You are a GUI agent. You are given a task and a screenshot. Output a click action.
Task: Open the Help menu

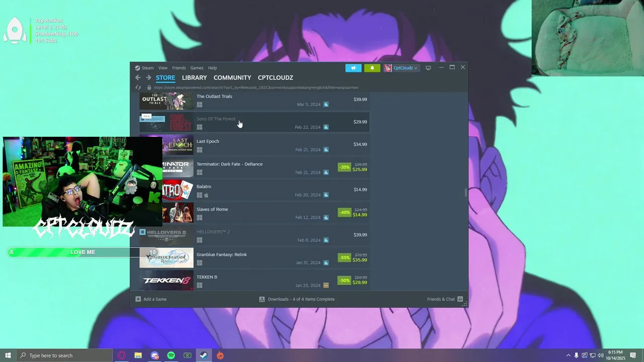click(212, 68)
